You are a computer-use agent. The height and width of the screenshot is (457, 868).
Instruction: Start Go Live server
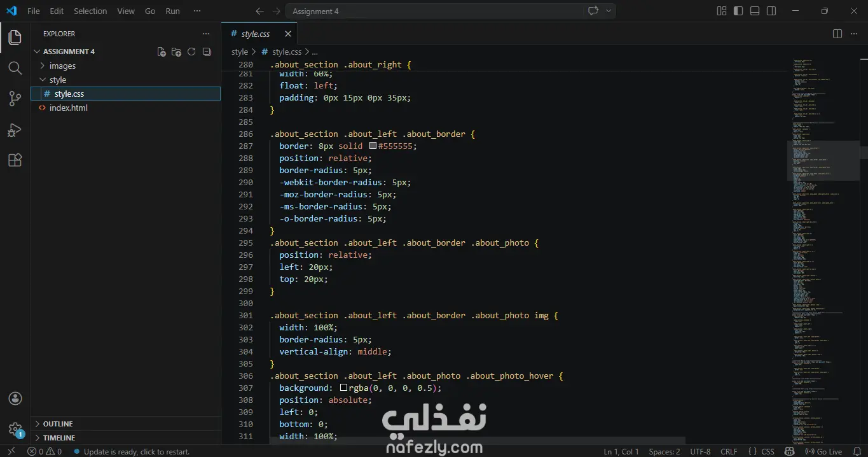click(x=823, y=451)
